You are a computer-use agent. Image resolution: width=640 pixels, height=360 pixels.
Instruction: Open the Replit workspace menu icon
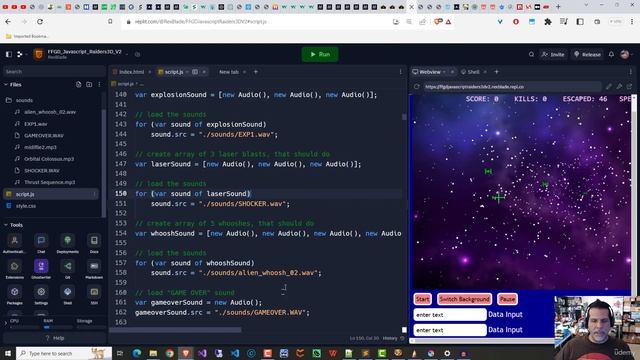[20, 54]
